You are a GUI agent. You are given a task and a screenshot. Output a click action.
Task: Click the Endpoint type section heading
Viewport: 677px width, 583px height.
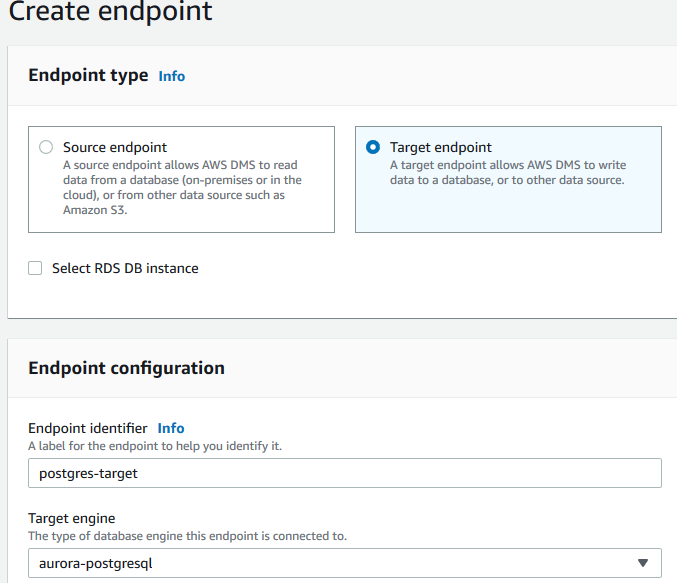click(x=88, y=75)
